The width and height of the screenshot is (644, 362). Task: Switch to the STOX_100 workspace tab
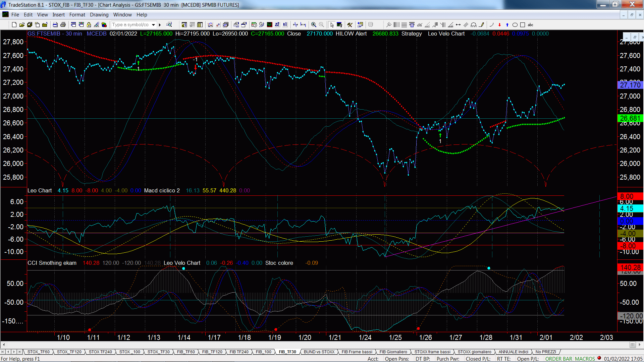[129, 352]
